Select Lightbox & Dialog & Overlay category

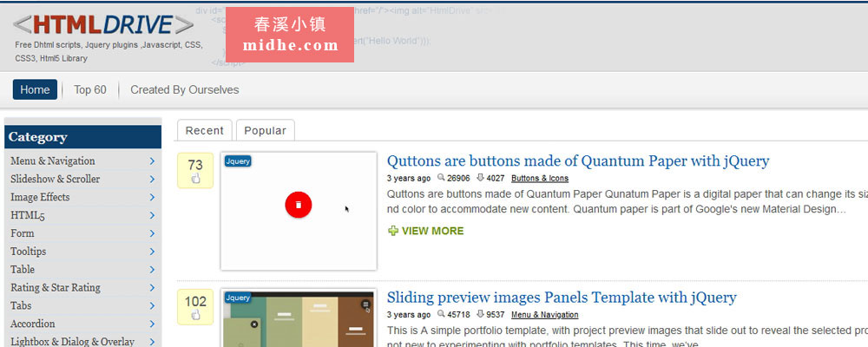coord(72,342)
